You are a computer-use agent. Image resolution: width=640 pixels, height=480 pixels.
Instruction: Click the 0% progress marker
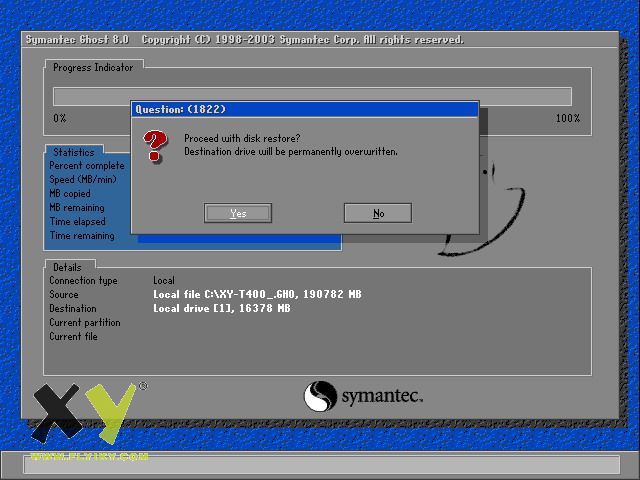60,118
